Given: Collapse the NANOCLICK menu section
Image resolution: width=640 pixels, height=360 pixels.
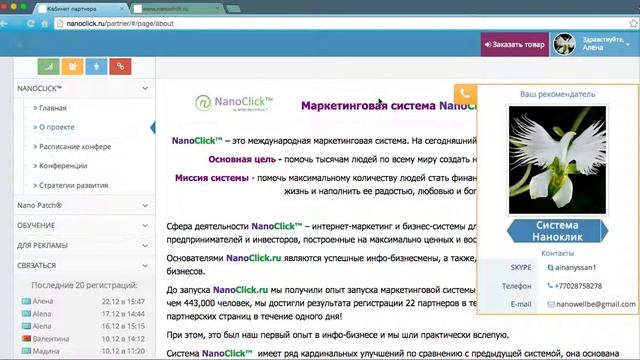Looking at the screenshot, I should (x=84, y=88).
